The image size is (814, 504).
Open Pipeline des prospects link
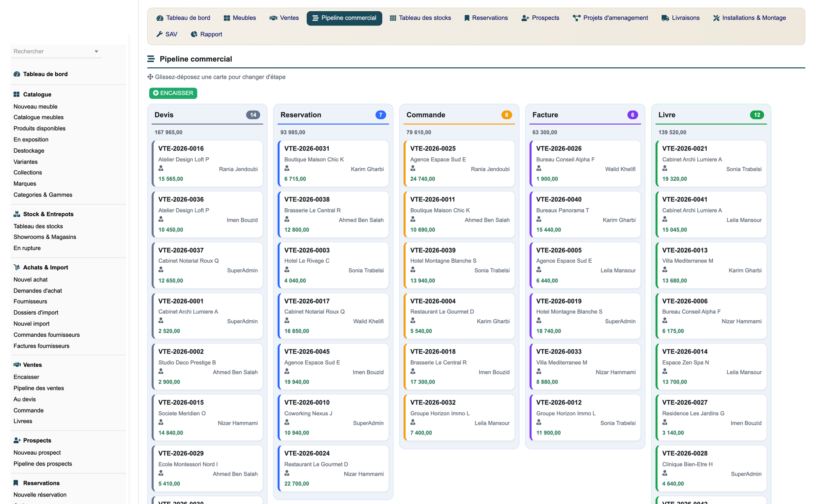(43, 464)
